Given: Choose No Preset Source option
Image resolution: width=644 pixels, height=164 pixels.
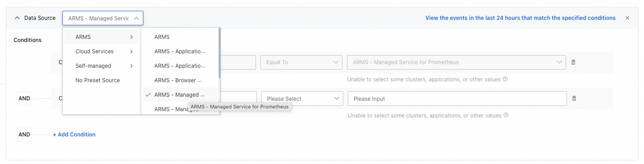Looking at the screenshot, I should [x=101, y=80].
